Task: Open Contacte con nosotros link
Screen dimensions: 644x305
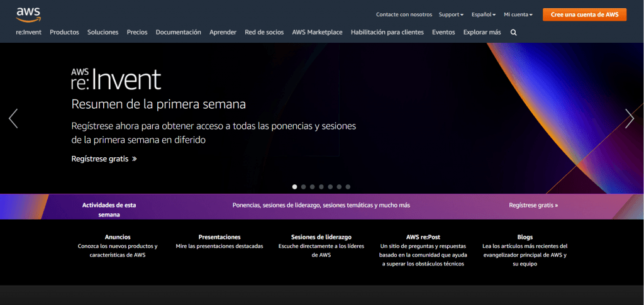Action: pos(404,14)
